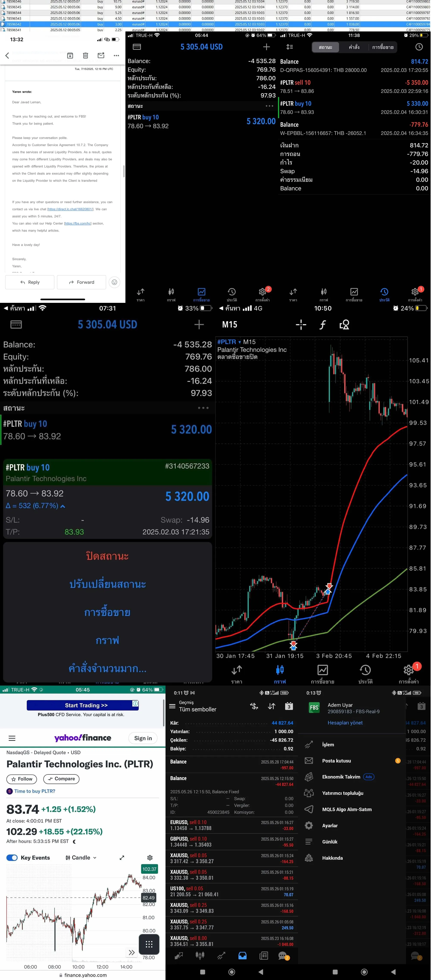Select the #PLTR sell 10 history row

tap(354, 87)
